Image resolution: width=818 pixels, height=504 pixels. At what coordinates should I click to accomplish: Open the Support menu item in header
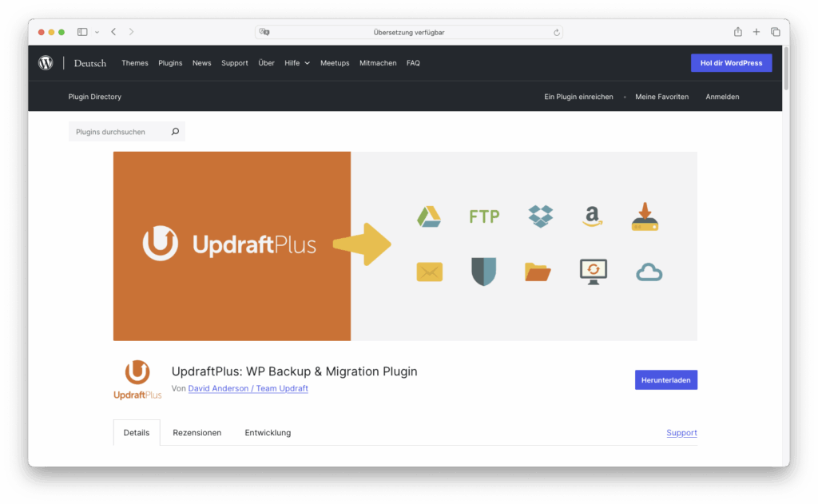click(x=234, y=62)
